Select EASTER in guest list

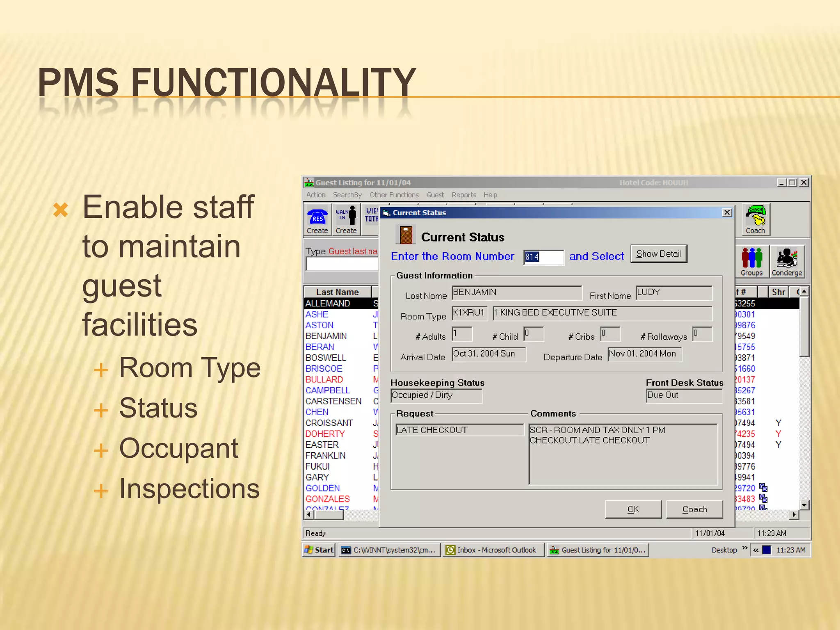point(322,445)
